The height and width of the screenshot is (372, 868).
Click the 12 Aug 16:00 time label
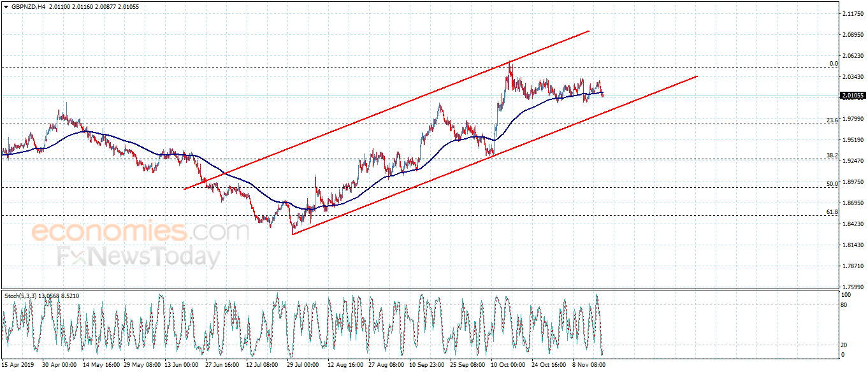(x=346, y=366)
